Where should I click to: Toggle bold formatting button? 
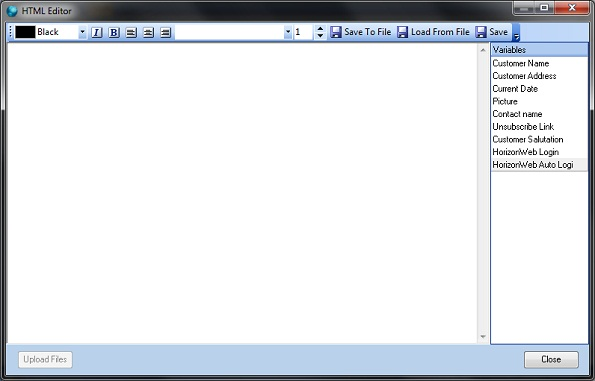113,32
